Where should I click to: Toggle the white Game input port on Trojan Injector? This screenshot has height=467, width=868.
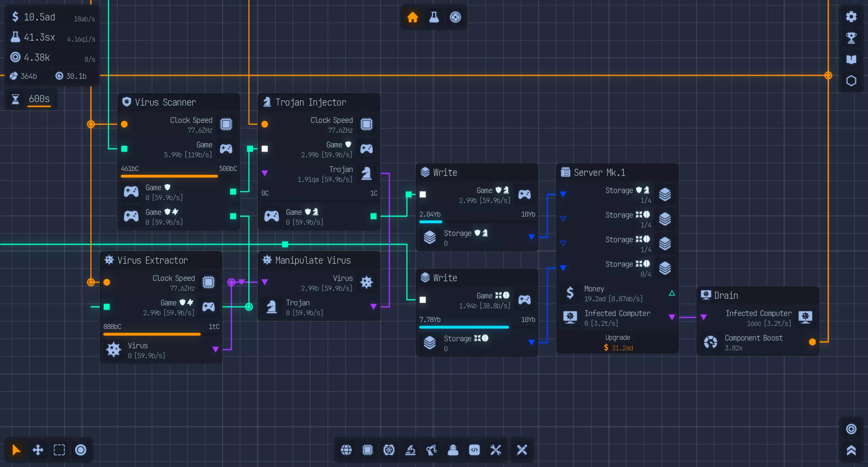tap(265, 149)
